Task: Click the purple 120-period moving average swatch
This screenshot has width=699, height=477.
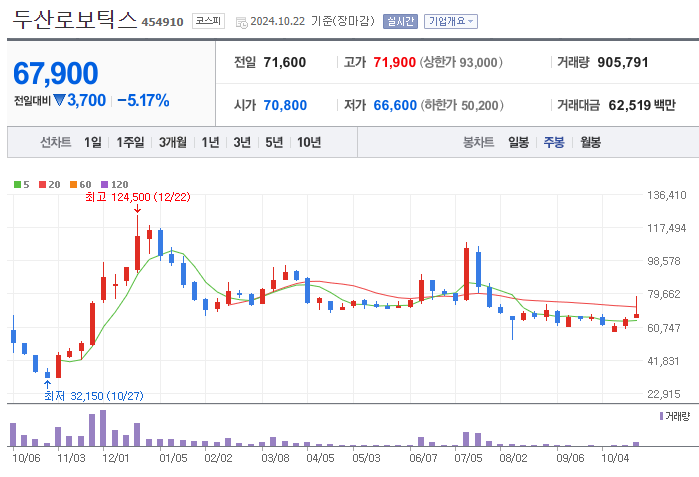Action: point(104,185)
